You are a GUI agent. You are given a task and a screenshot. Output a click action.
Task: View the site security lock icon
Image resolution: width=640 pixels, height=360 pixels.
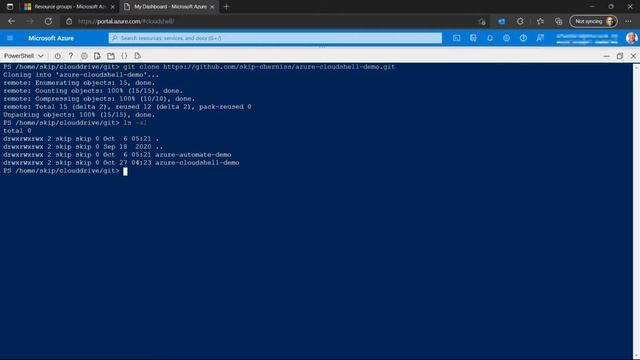(69, 21)
